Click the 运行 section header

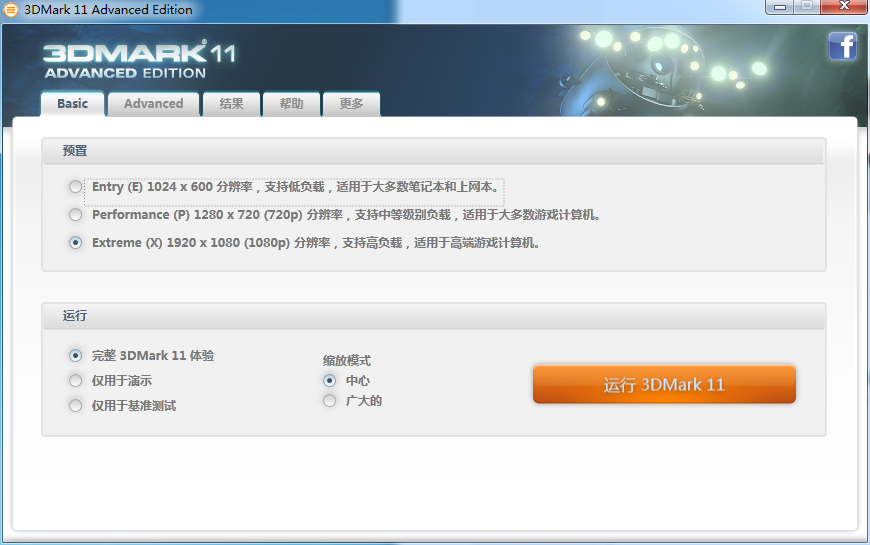[434, 316]
